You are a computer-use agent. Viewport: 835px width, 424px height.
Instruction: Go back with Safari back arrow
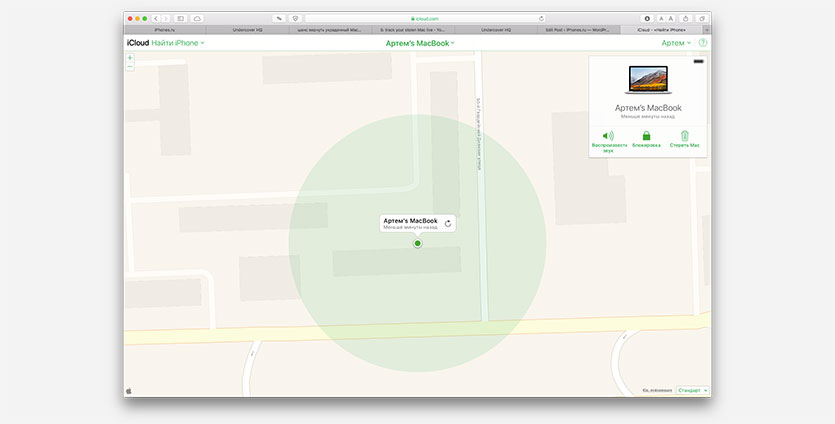156,19
